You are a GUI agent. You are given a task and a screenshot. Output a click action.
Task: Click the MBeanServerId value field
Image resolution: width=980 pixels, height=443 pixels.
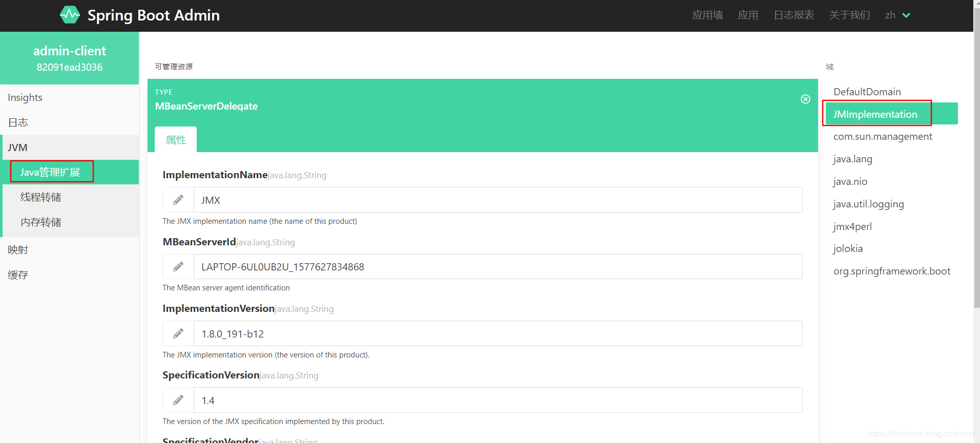tap(497, 267)
